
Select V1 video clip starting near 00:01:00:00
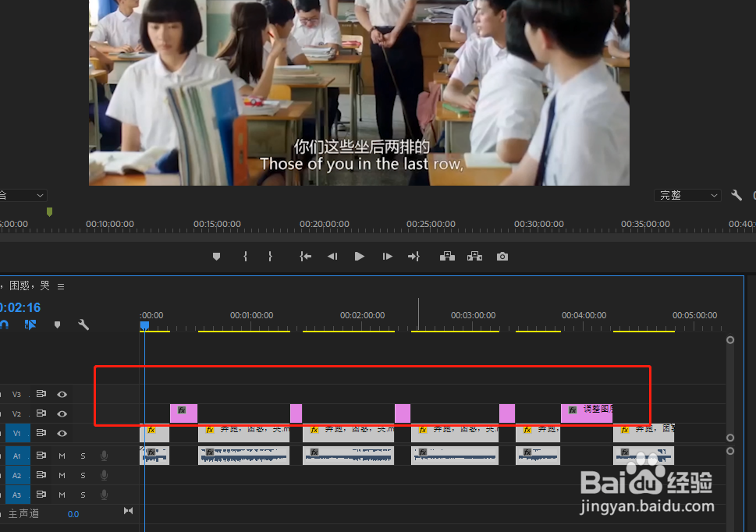point(243,433)
